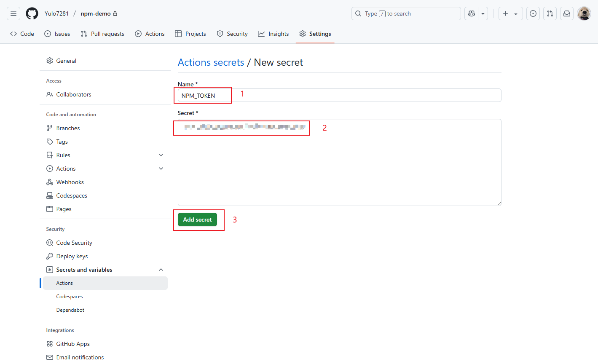Open the Insights tab
The height and width of the screenshot is (364, 598).
click(x=273, y=34)
